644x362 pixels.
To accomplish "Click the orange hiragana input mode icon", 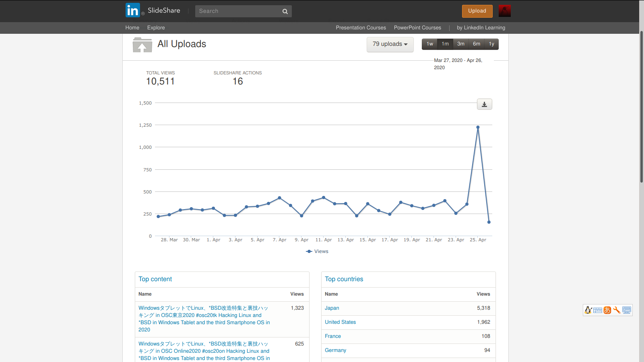I will coord(607,310).
